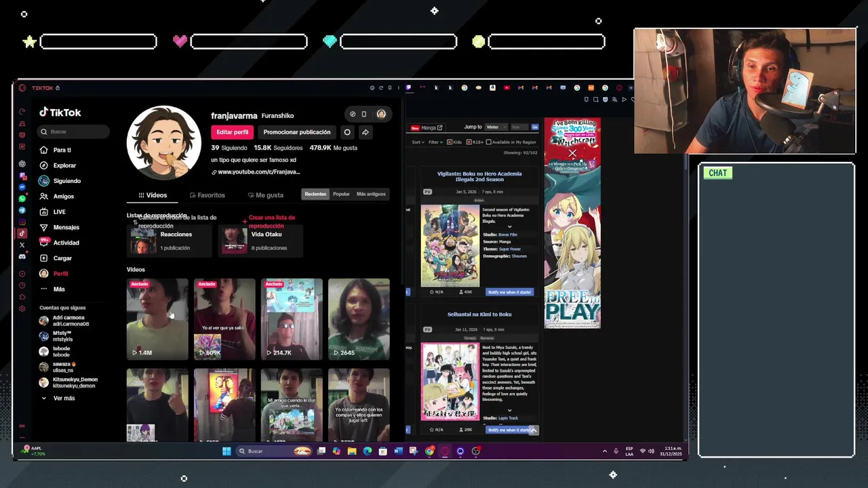Open the Siguiendo feed
This screenshot has width=868, height=488.
click(60, 181)
